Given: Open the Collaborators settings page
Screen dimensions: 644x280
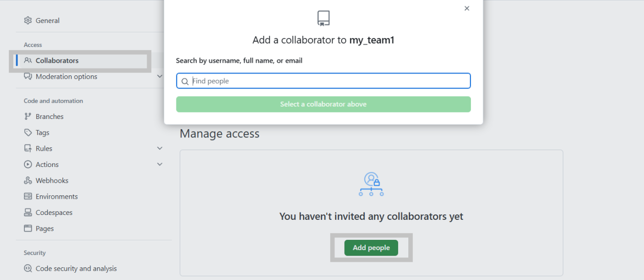Looking at the screenshot, I should click(x=57, y=61).
